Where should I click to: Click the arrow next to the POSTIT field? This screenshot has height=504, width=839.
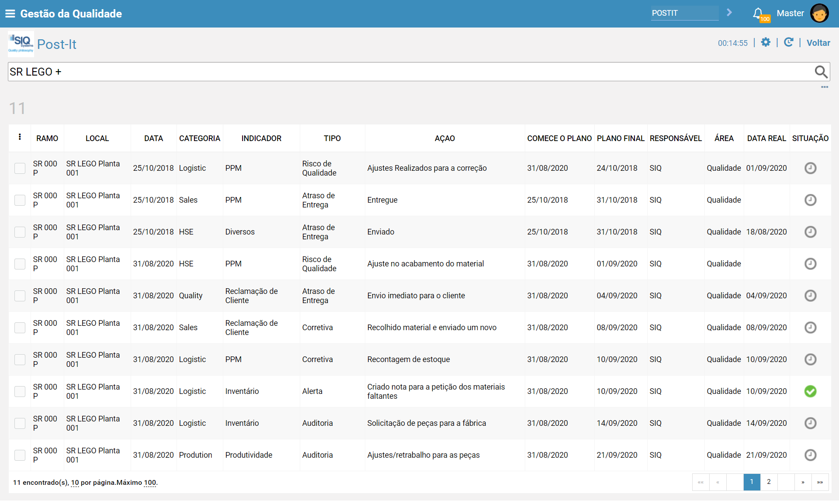729,13
